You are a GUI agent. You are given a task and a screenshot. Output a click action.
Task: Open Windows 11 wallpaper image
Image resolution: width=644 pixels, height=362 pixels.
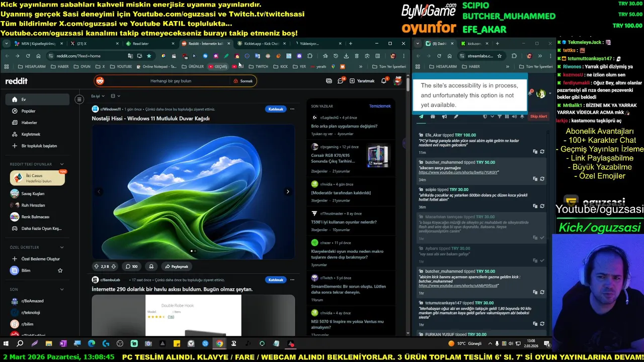(x=193, y=192)
